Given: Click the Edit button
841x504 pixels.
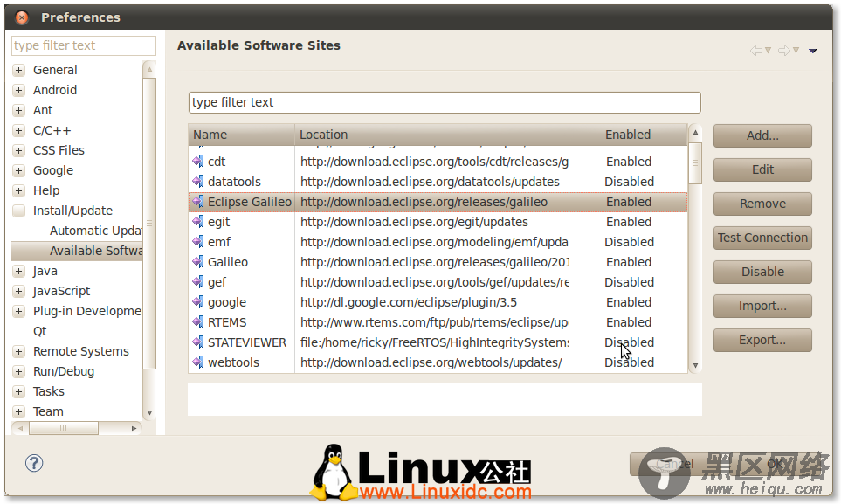Looking at the screenshot, I should [762, 169].
